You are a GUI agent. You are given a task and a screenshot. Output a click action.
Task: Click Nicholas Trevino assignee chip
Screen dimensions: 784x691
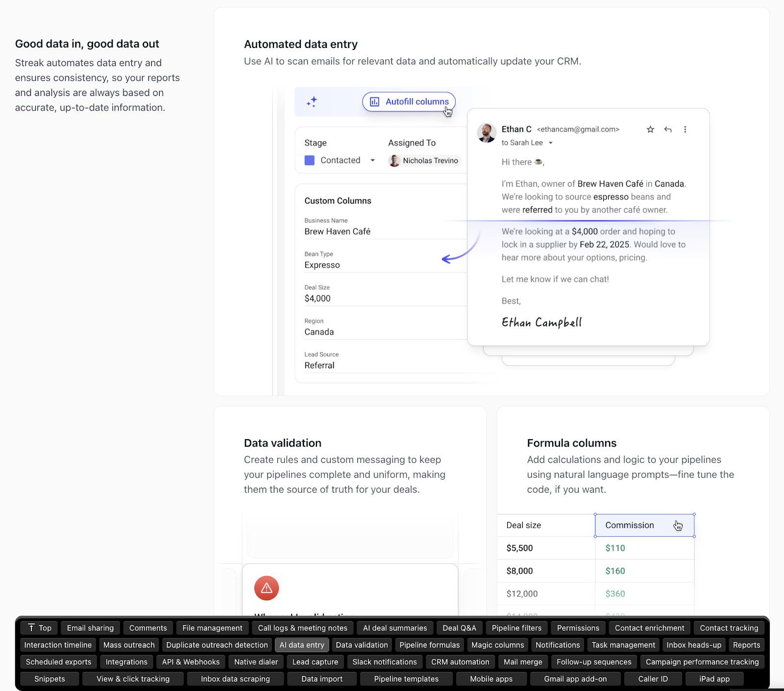424,161
